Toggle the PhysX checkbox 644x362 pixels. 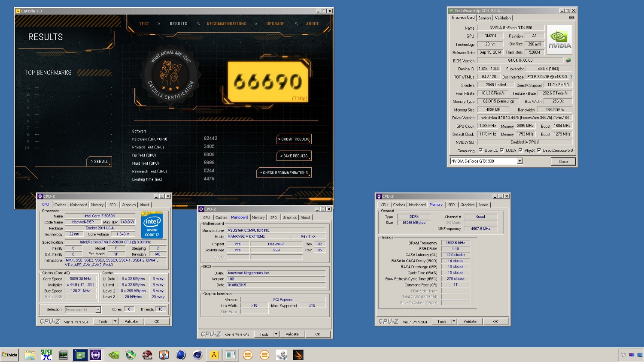pos(520,150)
